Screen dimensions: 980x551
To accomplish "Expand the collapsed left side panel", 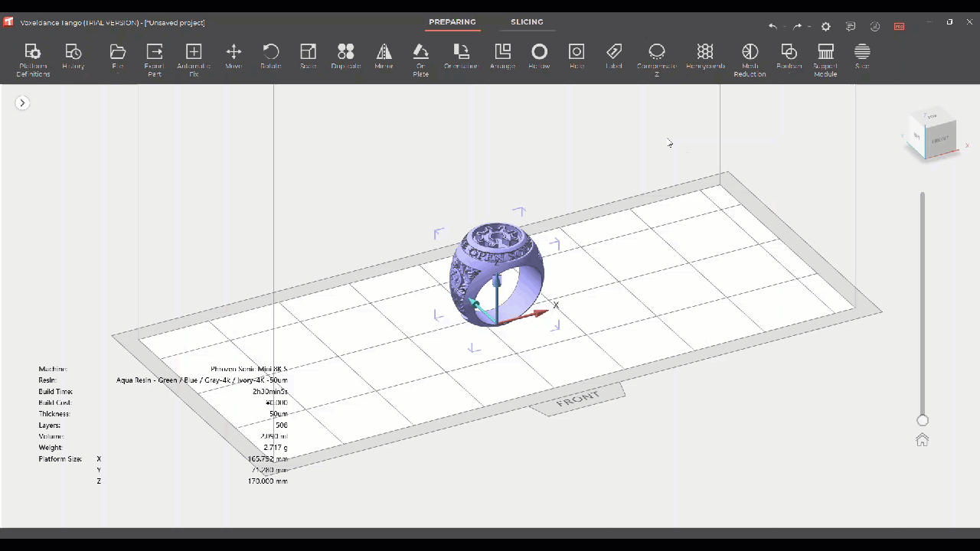I will coord(22,103).
